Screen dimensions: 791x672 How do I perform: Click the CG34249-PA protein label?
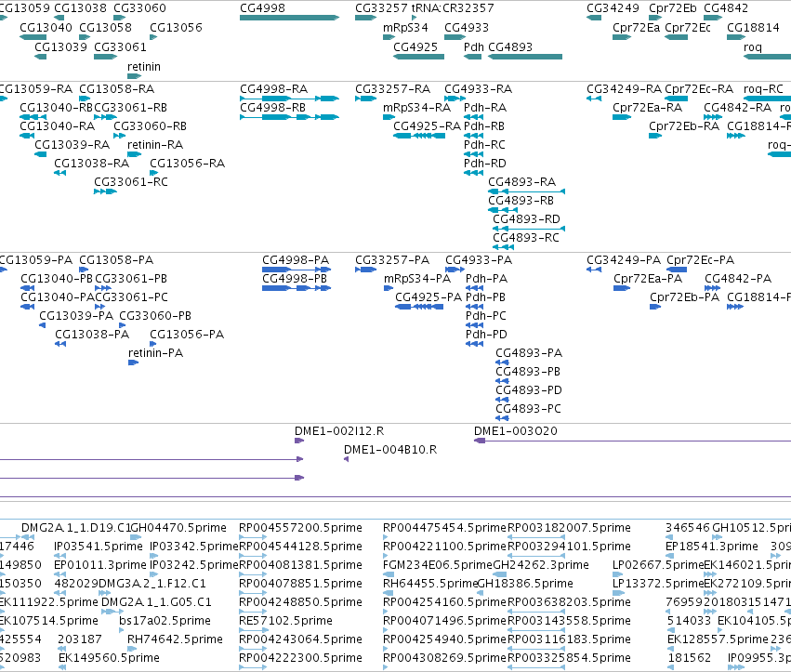point(624,260)
